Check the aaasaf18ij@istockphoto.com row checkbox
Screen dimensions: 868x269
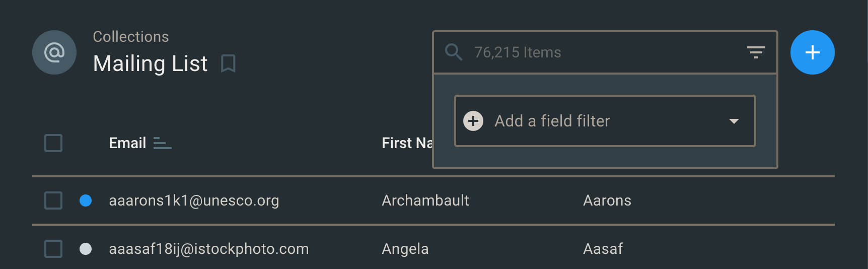(x=53, y=249)
